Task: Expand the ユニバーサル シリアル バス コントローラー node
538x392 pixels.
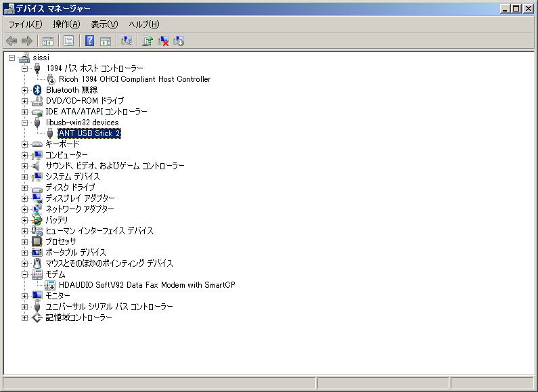Action: [25, 307]
